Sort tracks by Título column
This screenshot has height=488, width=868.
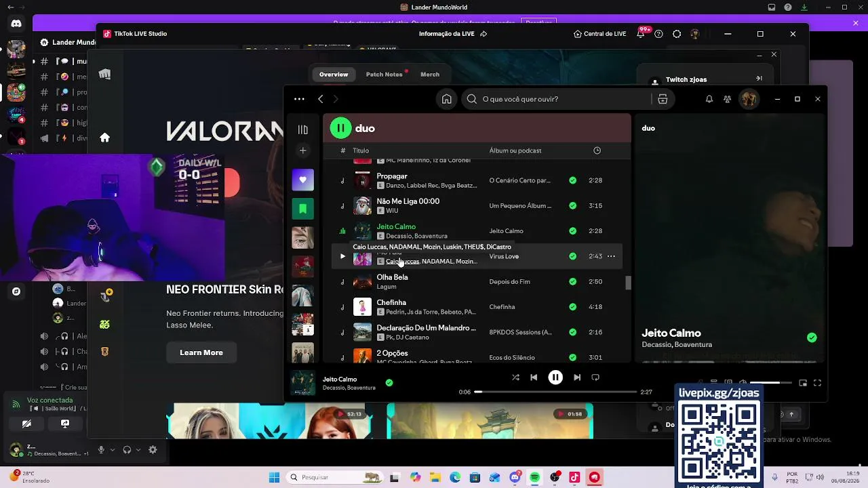click(x=361, y=150)
